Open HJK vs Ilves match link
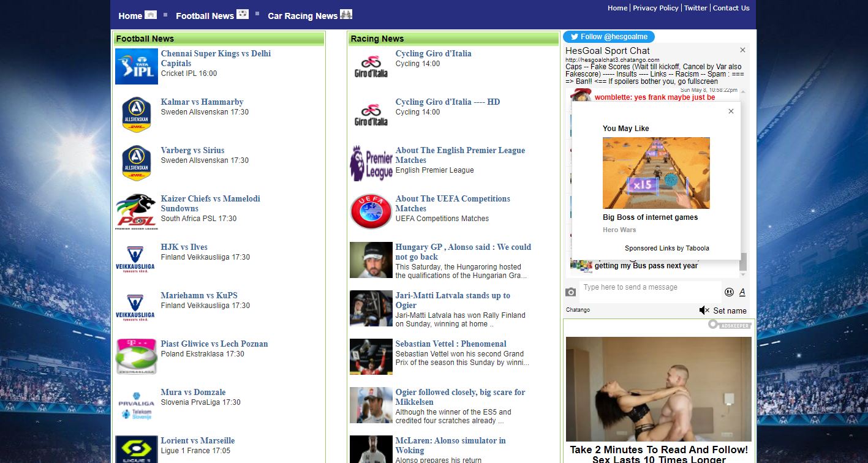 click(184, 247)
